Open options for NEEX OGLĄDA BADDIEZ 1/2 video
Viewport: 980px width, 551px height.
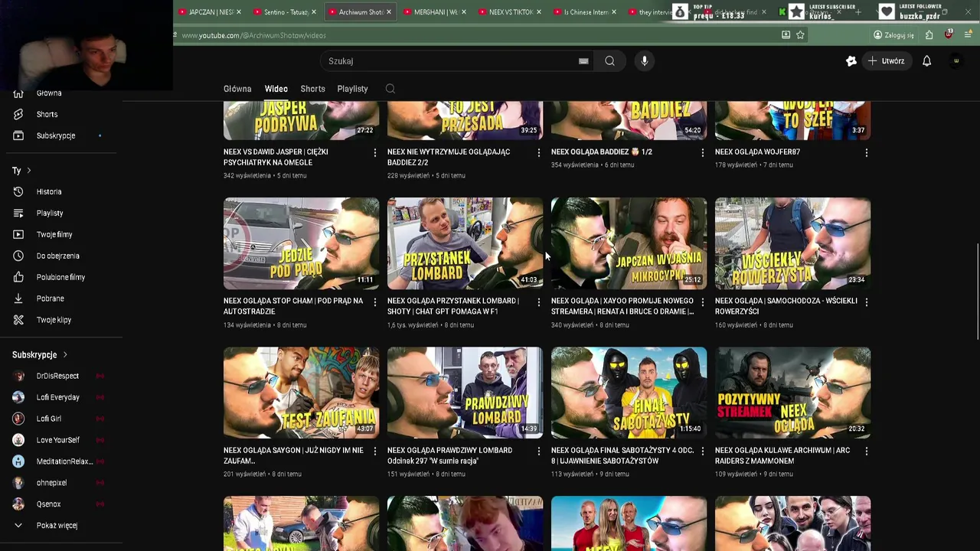point(702,153)
